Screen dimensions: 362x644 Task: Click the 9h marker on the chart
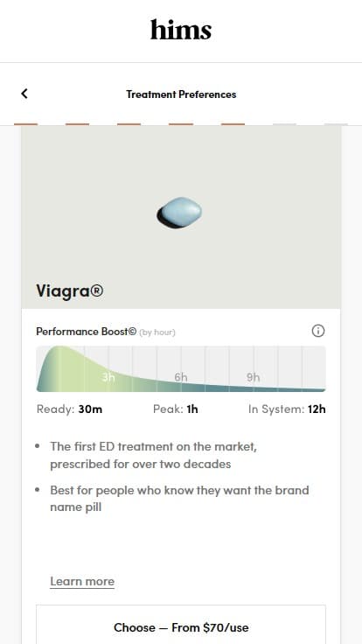pos(254,377)
